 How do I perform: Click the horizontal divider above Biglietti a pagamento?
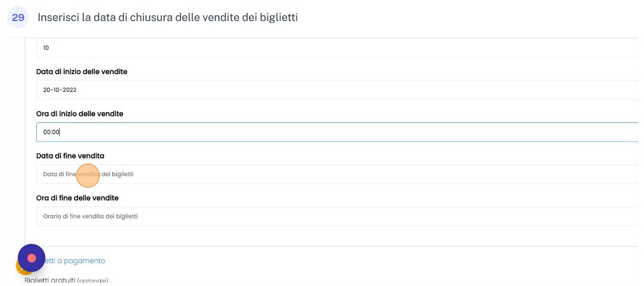coord(331,246)
